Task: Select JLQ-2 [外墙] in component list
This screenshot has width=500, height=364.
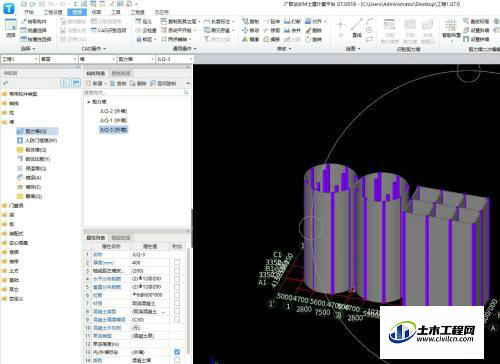Action: pyautogui.click(x=113, y=111)
